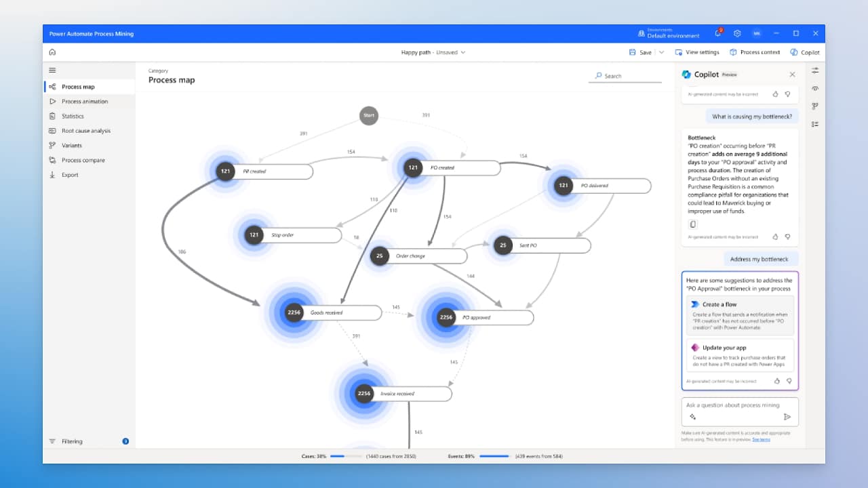This screenshot has height=488, width=868.
Task: Select the PO delivered activity node
Action: pyautogui.click(x=603, y=186)
